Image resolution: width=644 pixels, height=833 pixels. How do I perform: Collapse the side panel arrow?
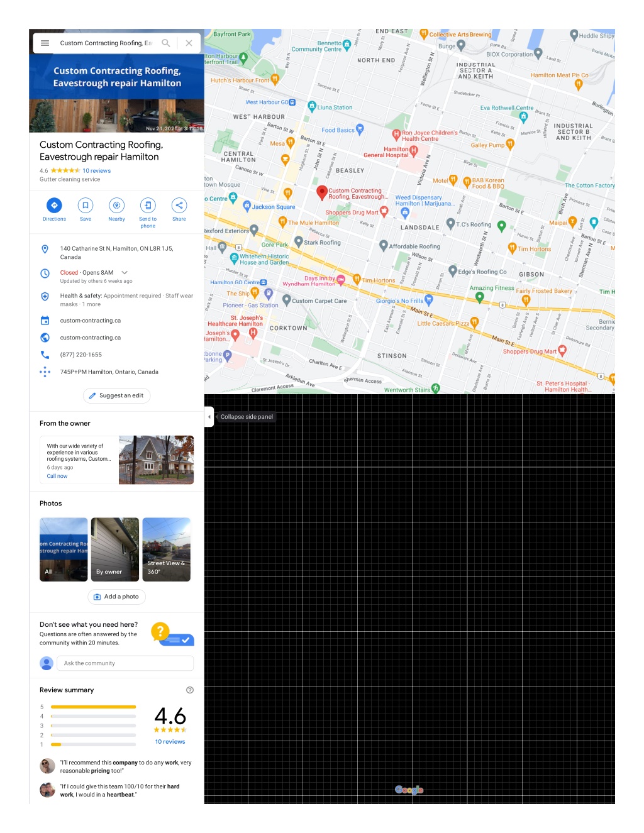coord(209,417)
